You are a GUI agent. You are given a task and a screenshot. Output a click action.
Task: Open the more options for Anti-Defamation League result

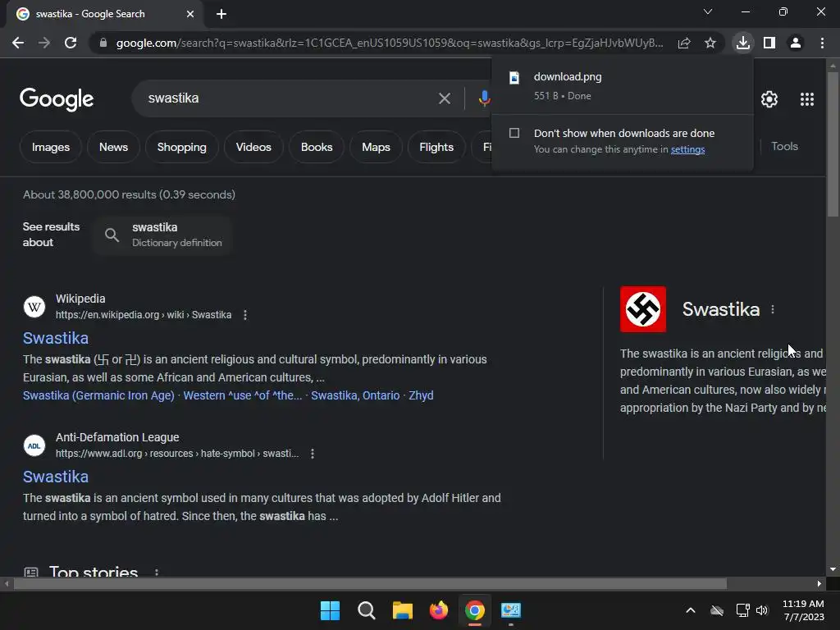313,454
